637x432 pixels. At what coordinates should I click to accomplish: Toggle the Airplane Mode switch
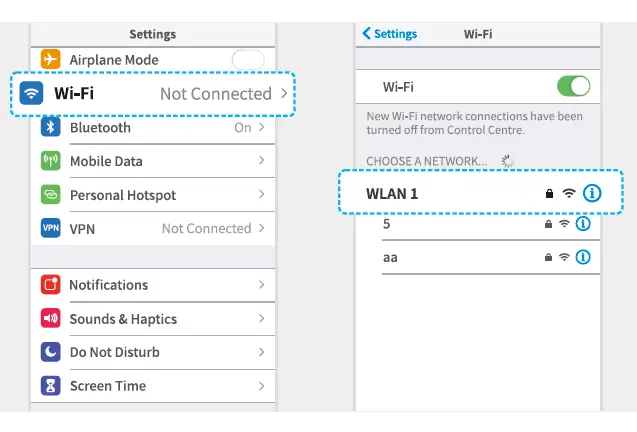click(x=247, y=60)
